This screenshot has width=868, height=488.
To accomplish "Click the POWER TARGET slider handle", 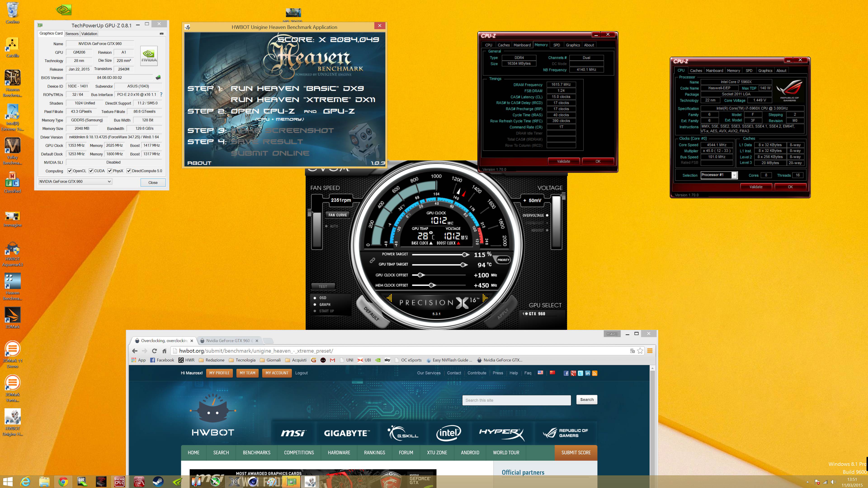I will 465,255.
